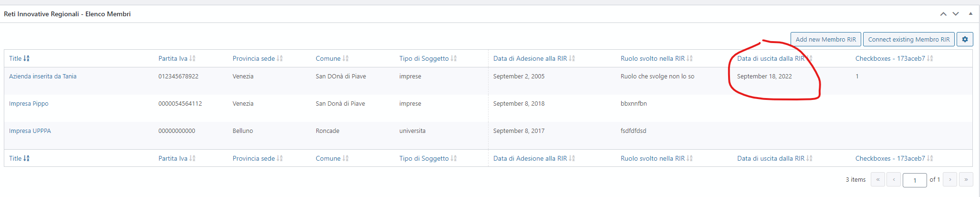Open the gear settings for this table
This screenshot has height=197, width=980.
coord(965,39)
